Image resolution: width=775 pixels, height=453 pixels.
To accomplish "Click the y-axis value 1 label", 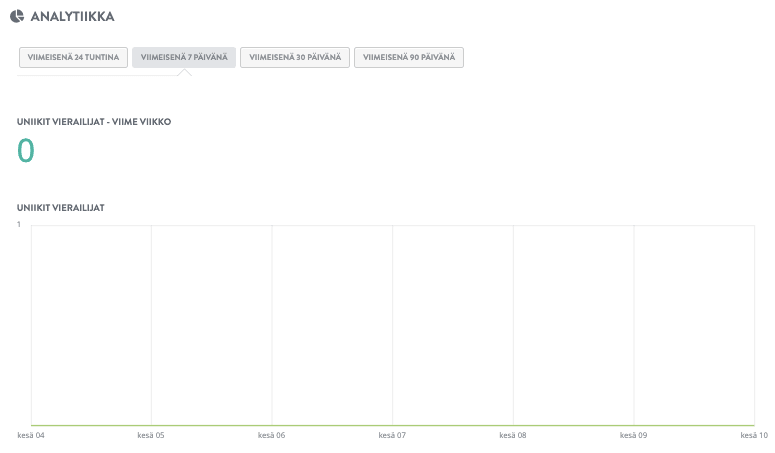I will 19,224.
